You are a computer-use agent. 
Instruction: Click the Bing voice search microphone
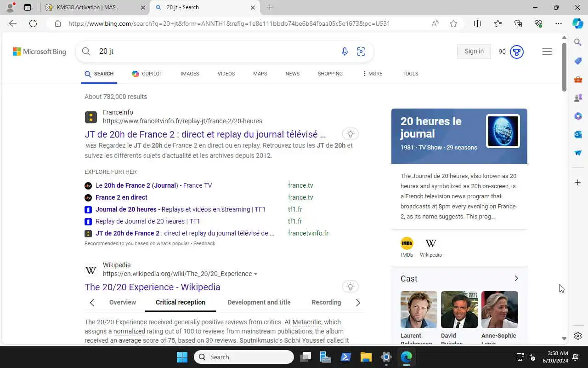click(345, 52)
